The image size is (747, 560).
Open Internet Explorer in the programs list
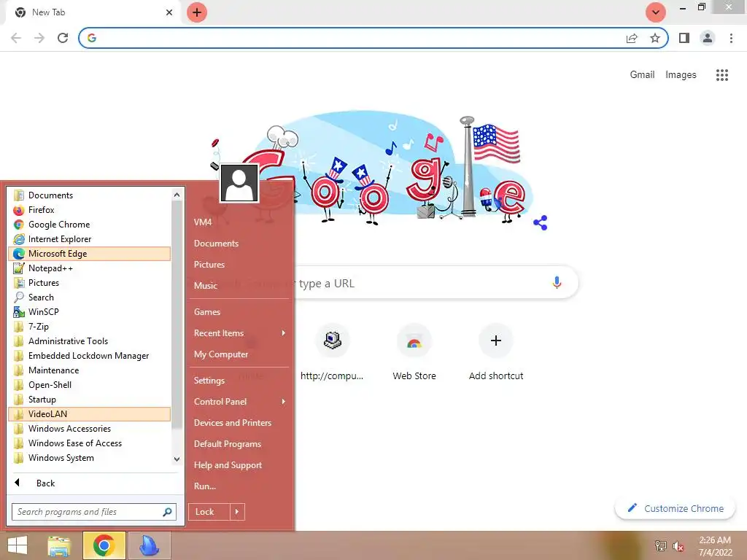90,239
